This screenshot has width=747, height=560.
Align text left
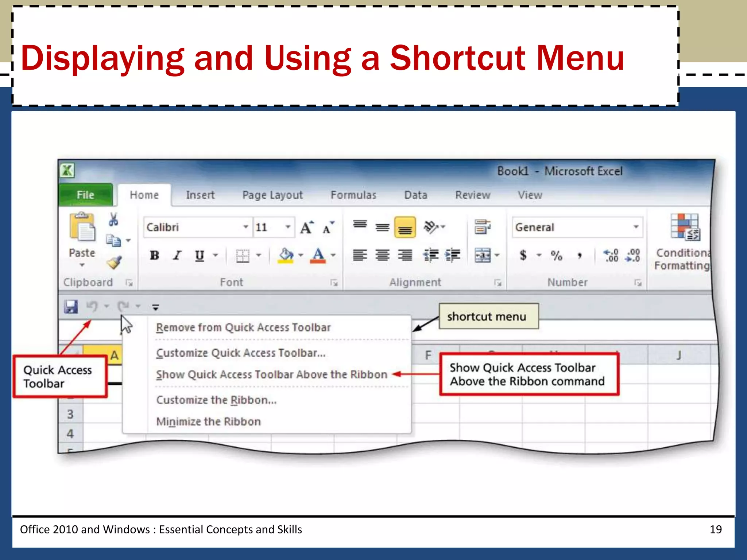[360, 255]
